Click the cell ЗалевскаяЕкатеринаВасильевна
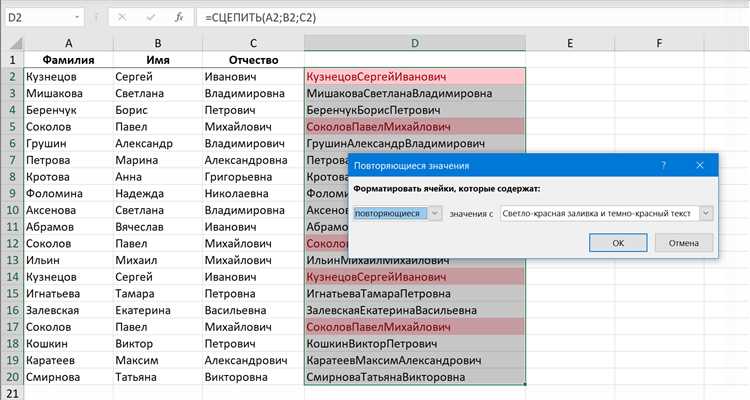 pyautogui.click(x=415, y=310)
